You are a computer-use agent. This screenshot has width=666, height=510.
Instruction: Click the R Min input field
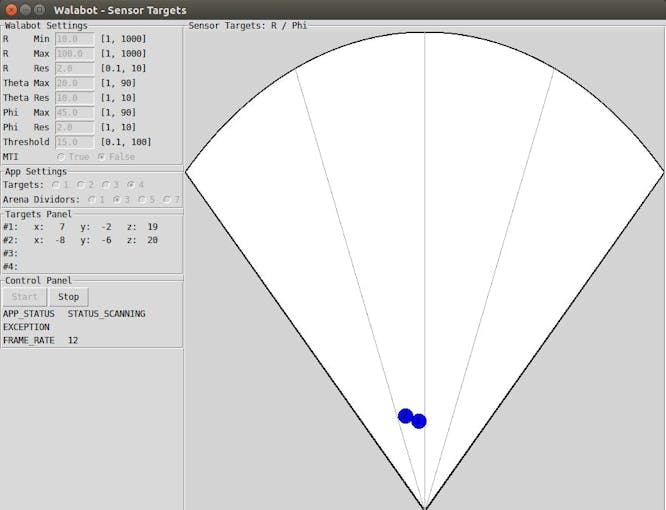(x=75, y=39)
